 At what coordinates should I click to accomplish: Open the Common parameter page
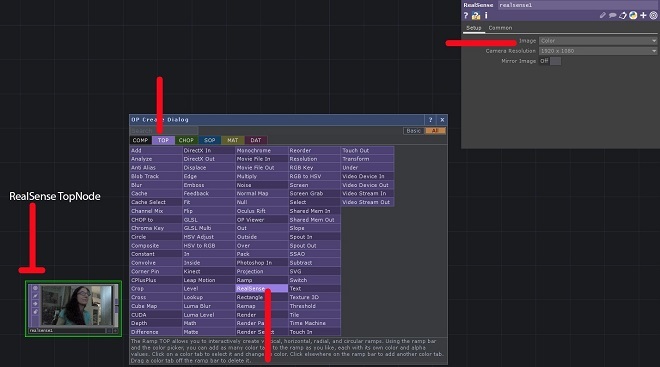click(500, 28)
